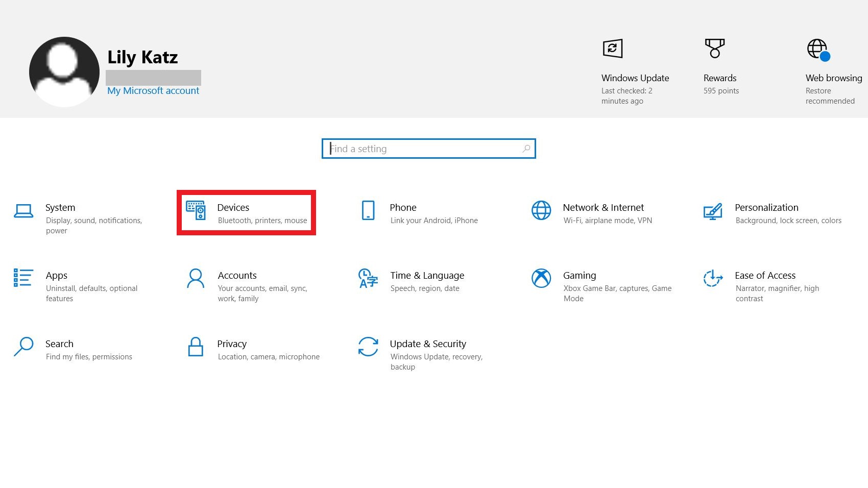The image size is (868, 488).
Task: Select the Apps list icon
Action: point(23,278)
